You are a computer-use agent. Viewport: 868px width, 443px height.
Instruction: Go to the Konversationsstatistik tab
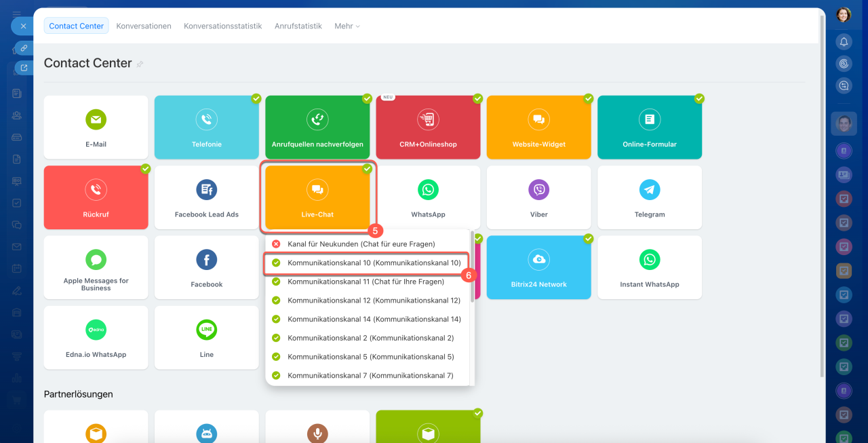pyautogui.click(x=222, y=26)
